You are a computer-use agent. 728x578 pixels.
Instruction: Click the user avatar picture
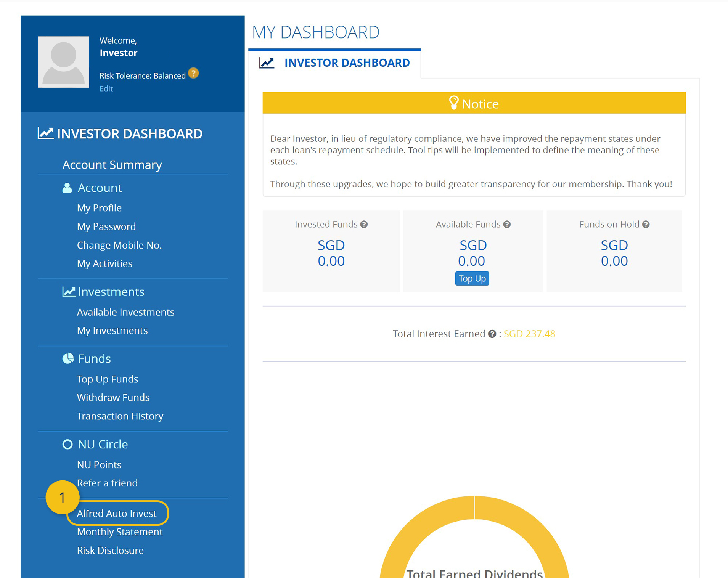63,62
